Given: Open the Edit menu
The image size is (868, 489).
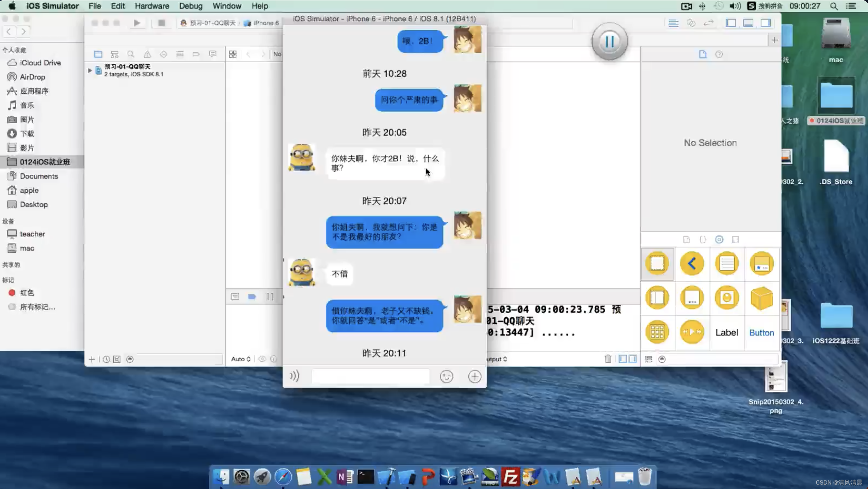Looking at the screenshot, I should 118,6.
